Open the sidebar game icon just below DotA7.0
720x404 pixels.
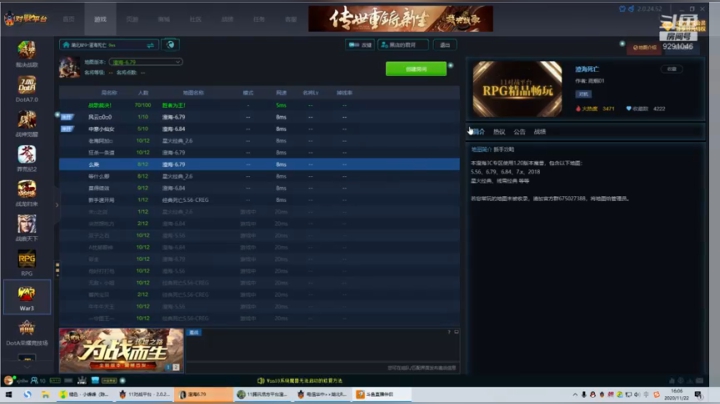coord(27,120)
